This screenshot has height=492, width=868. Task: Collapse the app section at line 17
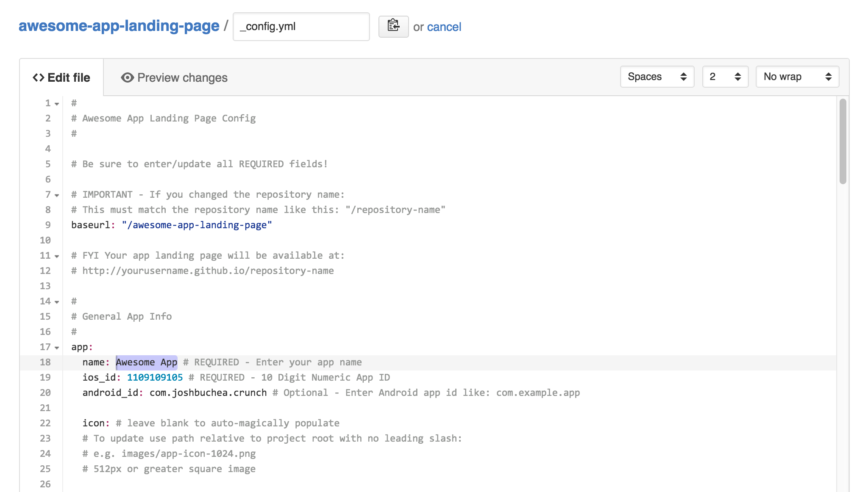click(x=57, y=348)
